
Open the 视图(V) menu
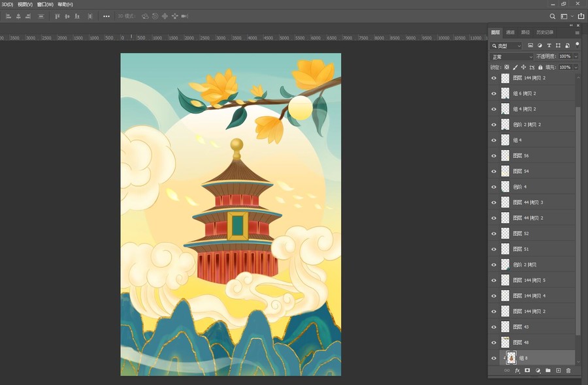25,5
